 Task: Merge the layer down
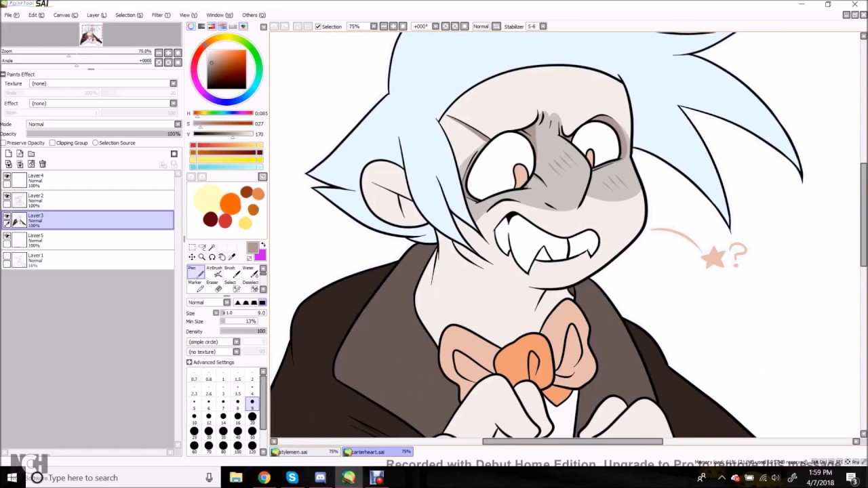(20, 164)
